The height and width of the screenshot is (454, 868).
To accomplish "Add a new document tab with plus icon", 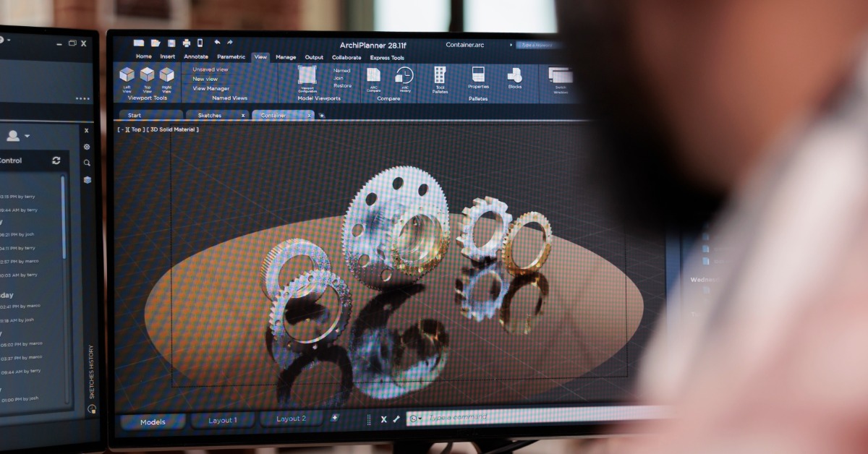I will [322, 115].
